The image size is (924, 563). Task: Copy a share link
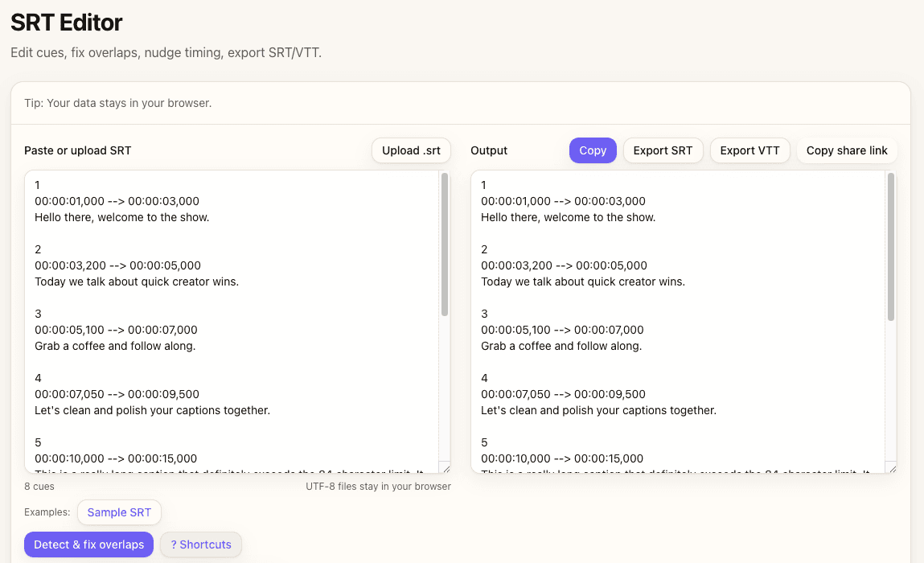[x=847, y=150]
